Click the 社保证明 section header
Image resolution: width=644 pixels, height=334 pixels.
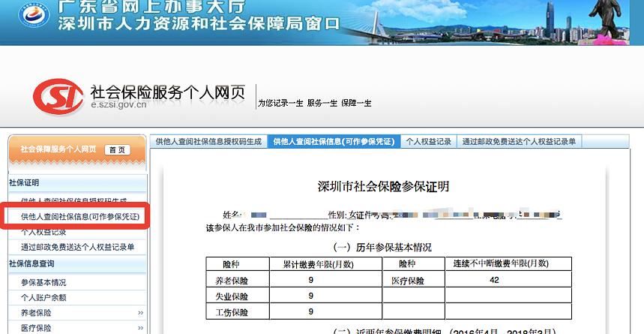pyautogui.click(x=24, y=182)
